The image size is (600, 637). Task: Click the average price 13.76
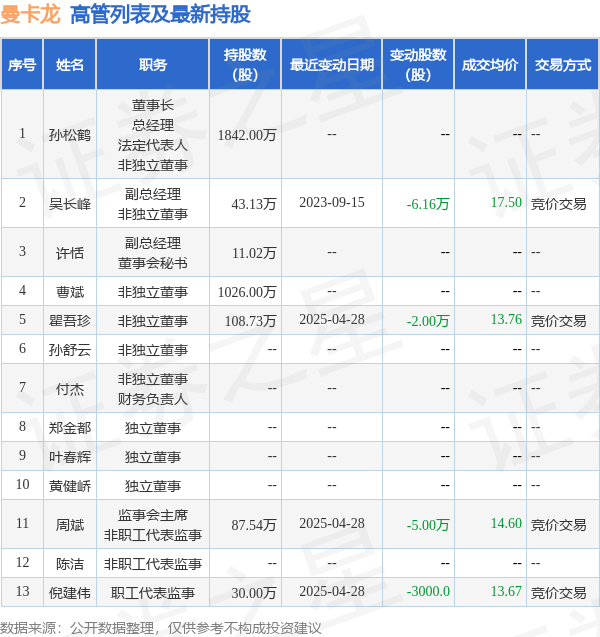(506, 319)
